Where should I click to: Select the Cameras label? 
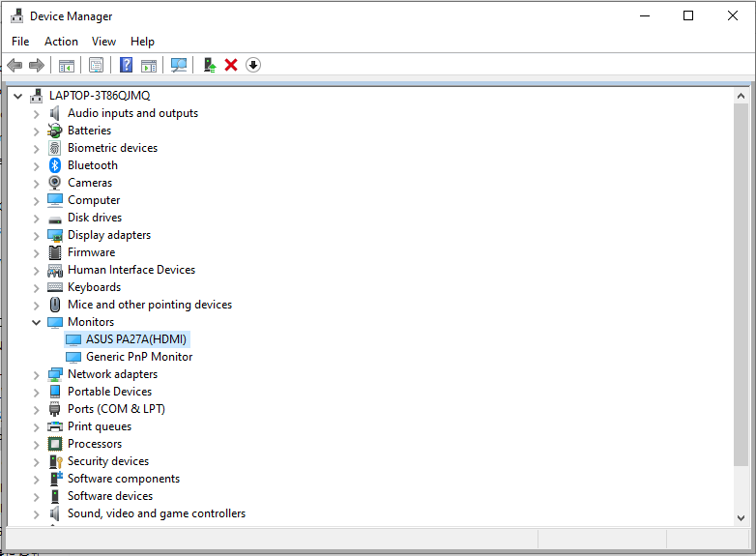[x=90, y=183]
